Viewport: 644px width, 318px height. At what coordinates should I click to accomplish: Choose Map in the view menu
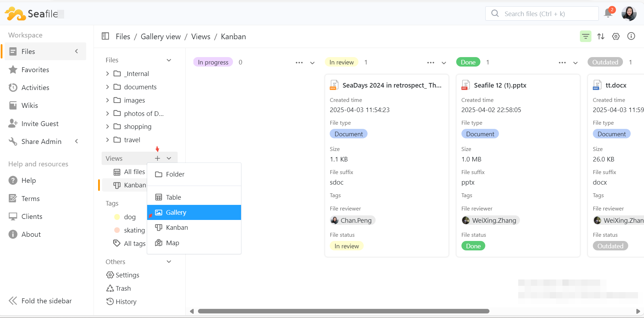172,243
